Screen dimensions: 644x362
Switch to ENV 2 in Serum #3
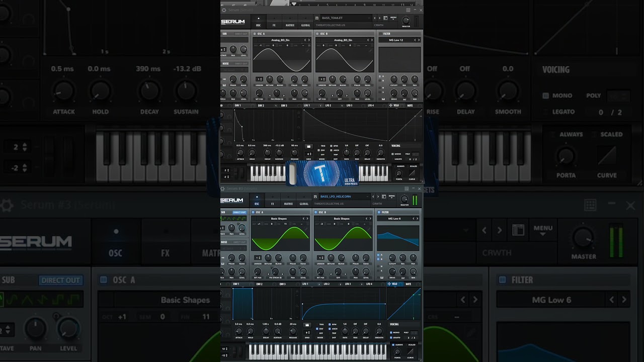tap(259, 284)
